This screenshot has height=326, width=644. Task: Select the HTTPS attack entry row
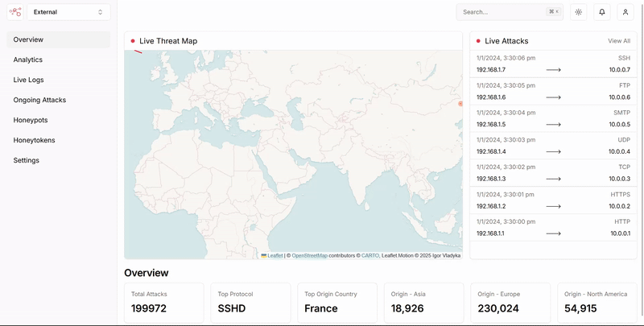point(553,200)
